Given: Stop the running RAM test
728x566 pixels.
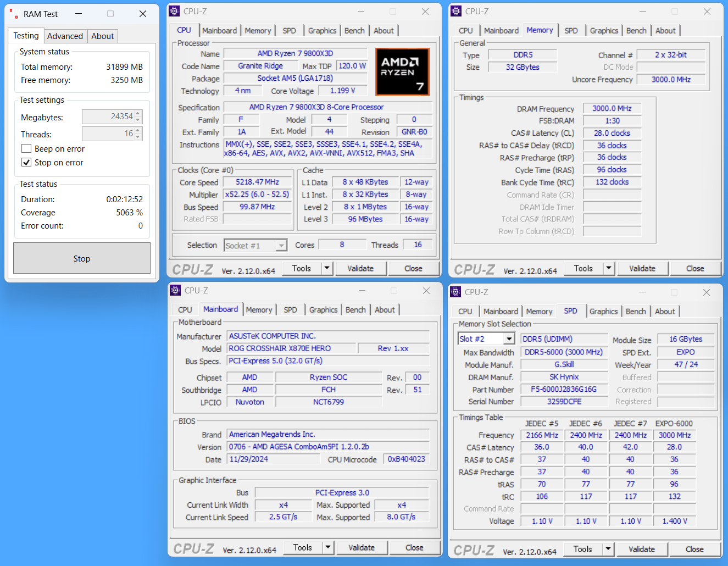Looking at the screenshot, I should click(82, 258).
